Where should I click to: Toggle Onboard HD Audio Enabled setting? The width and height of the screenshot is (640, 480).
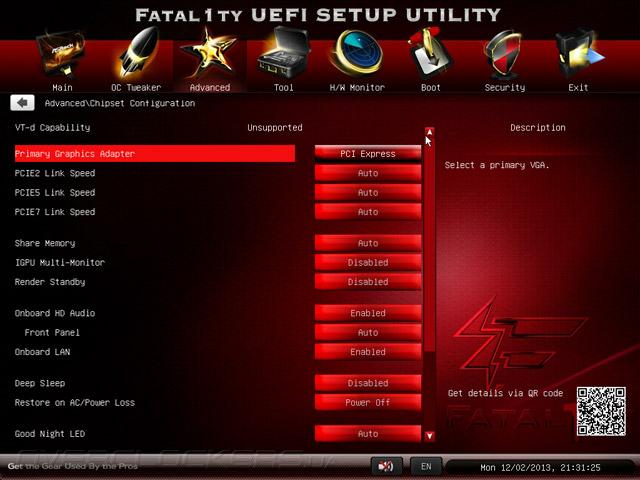[x=368, y=313]
